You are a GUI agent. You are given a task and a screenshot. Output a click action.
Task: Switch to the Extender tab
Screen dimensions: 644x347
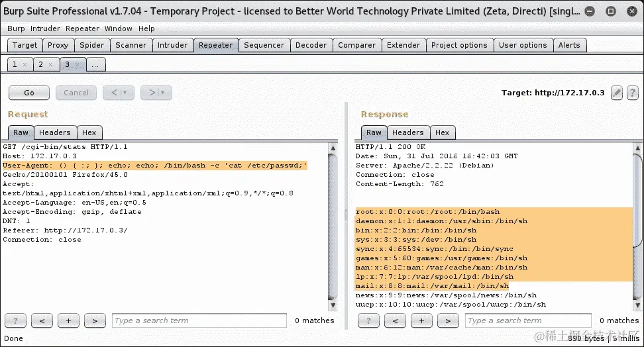pos(403,45)
